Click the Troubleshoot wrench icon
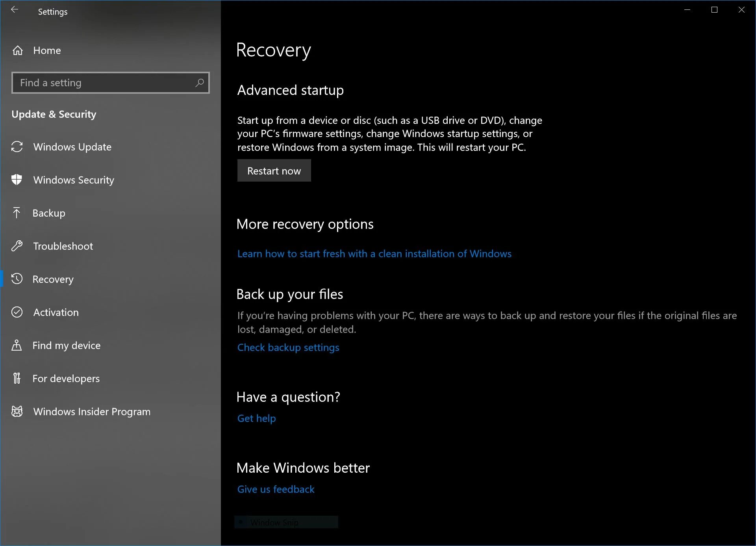 pyautogui.click(x=17, y=246)
